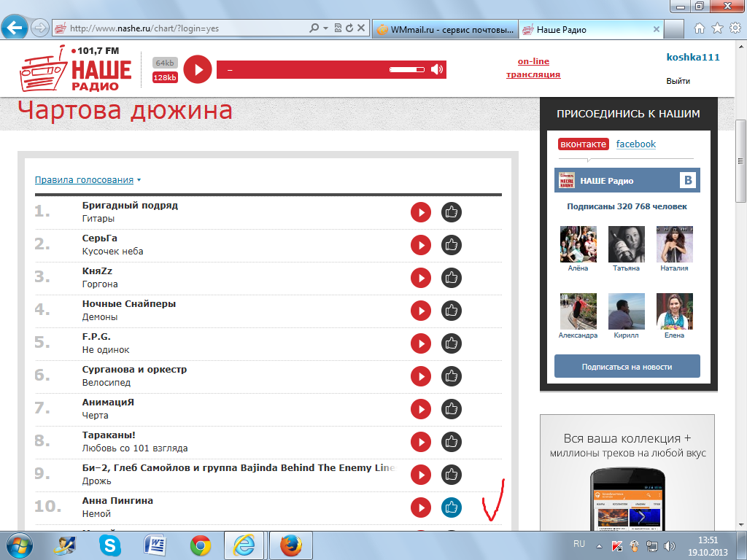Play the СерьГа Кусочек неба preview
This screenshot has width=747, height=560.
[421, 245]
